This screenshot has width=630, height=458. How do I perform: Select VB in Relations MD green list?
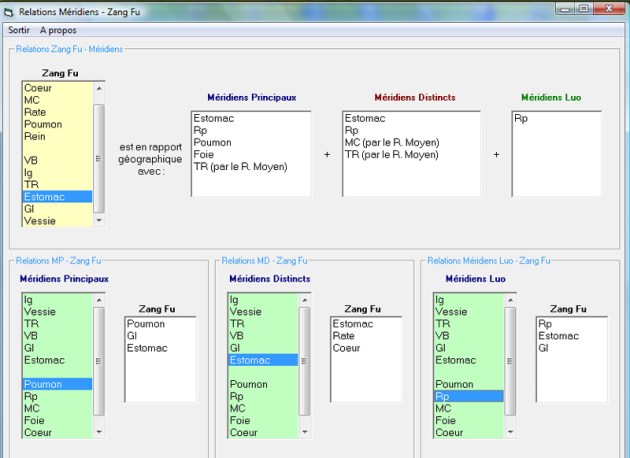[x=237, y=336]
